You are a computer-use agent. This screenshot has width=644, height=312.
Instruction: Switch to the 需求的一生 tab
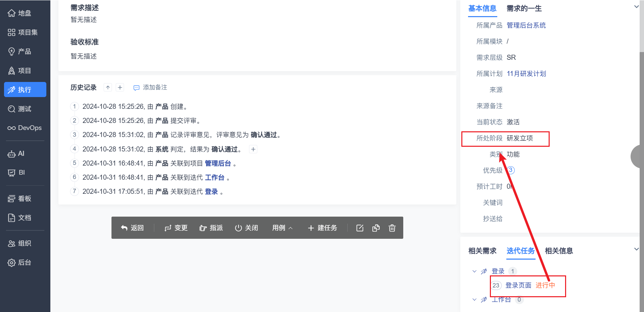[524, 8]
